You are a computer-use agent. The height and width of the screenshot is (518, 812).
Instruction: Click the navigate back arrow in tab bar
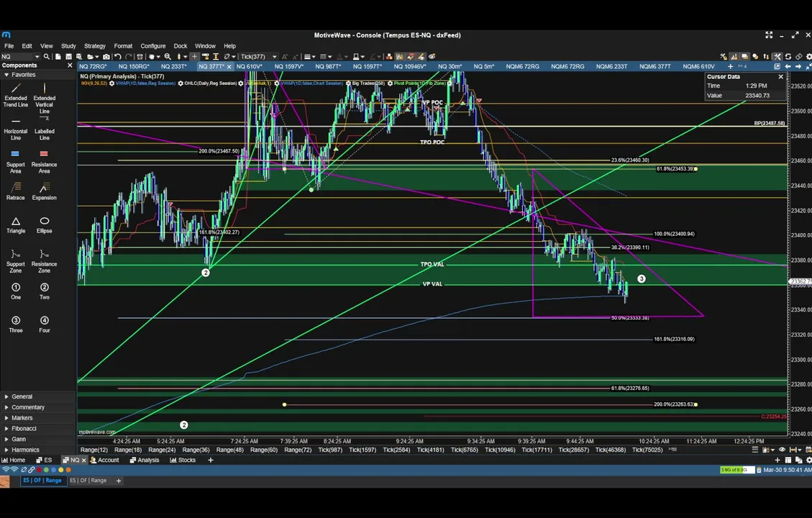pyautogui.click(x=788, y=66)
